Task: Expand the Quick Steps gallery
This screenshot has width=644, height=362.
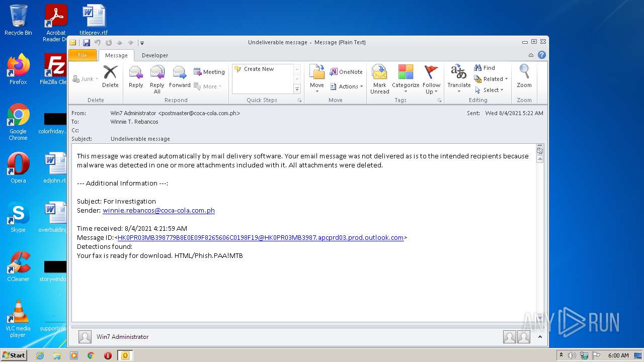Action: click(x=297, y=89)
